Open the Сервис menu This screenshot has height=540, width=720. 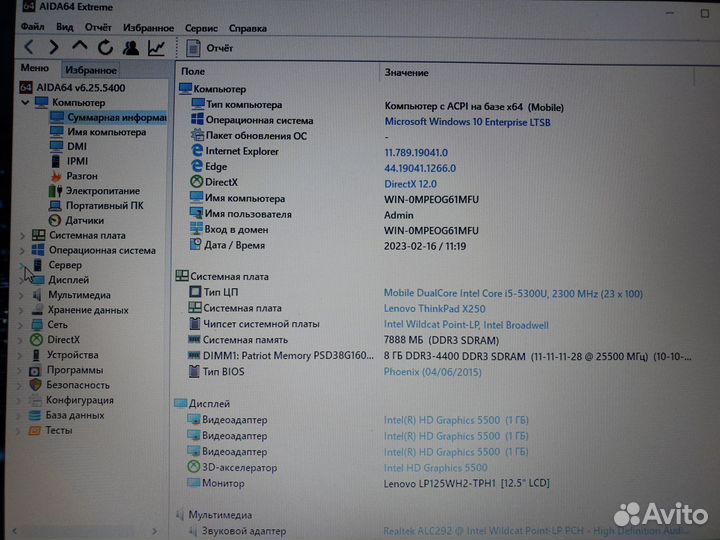click(201, 28)
